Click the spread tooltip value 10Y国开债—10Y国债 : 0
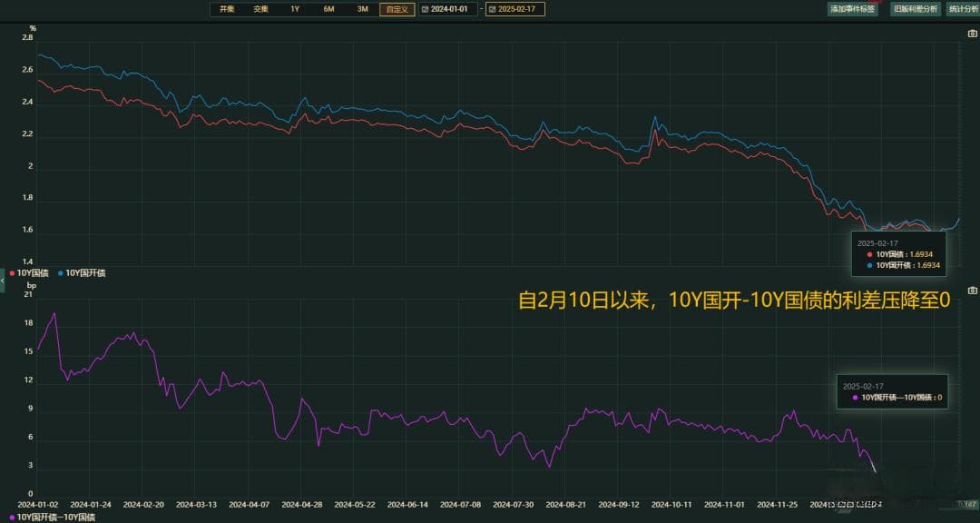This screenshot has height=523, width=980. pyautogui.click(x=897, y=398)
